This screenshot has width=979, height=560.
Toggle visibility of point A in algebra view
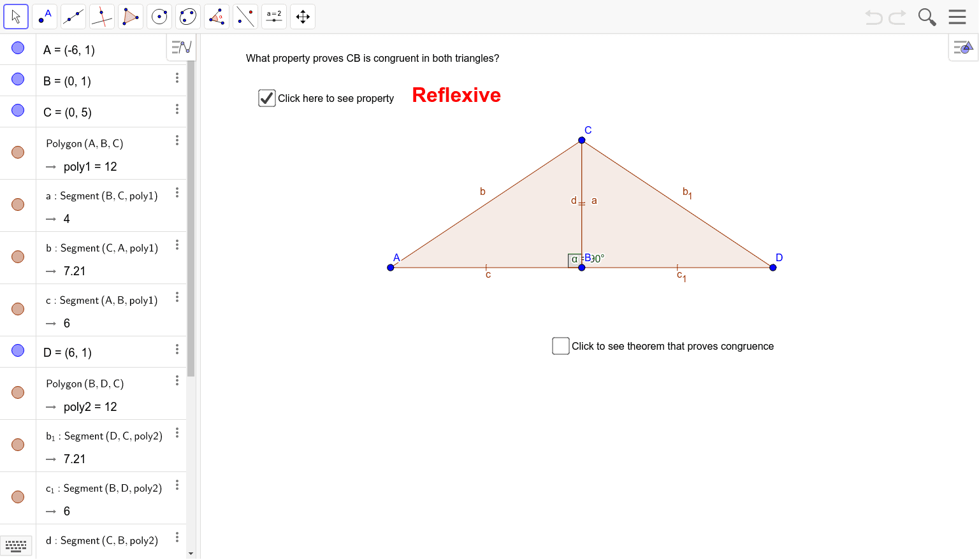[17, 48]
